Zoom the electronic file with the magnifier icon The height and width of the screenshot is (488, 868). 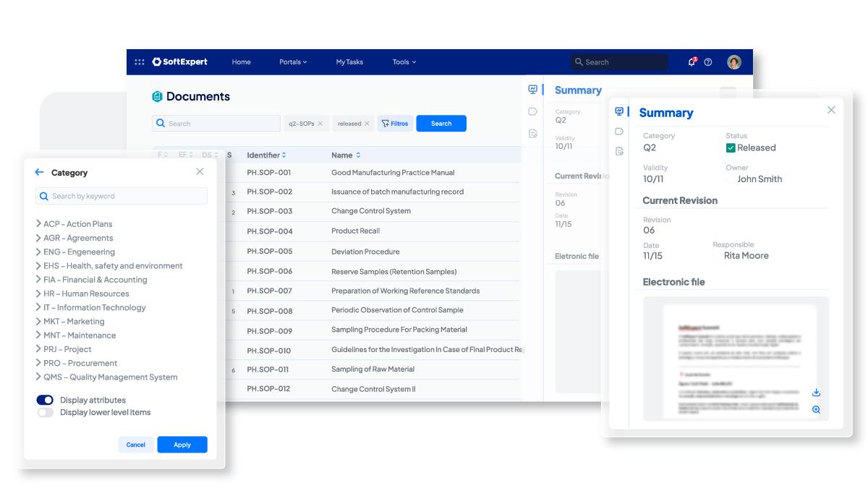coord(816,410)
